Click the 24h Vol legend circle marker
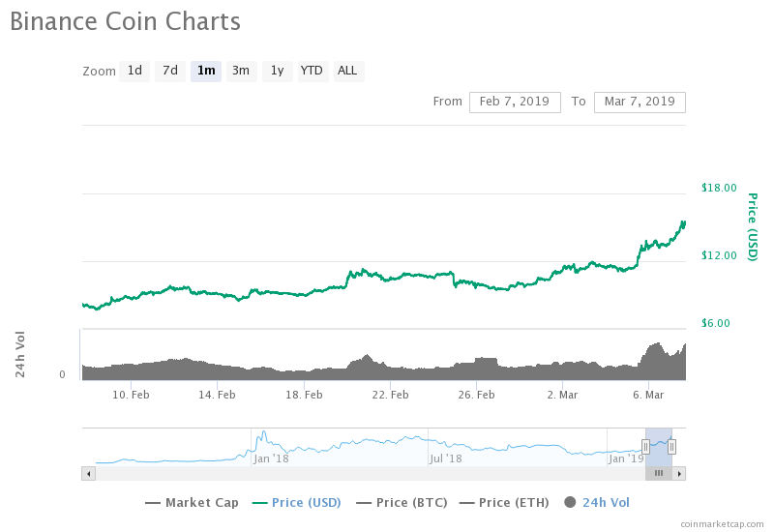Screen dimensions: 774x532 [570, 502]
